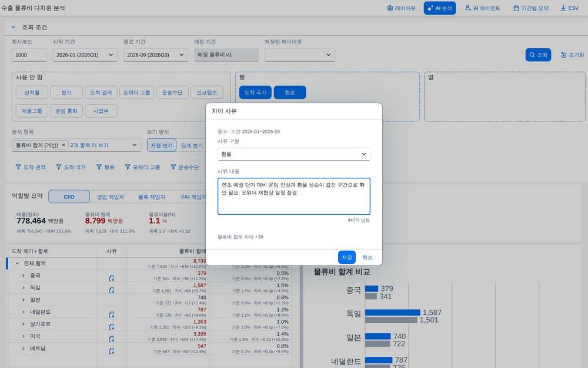
Task: Expand the 네덜란드 row
Action: point(24,311)
